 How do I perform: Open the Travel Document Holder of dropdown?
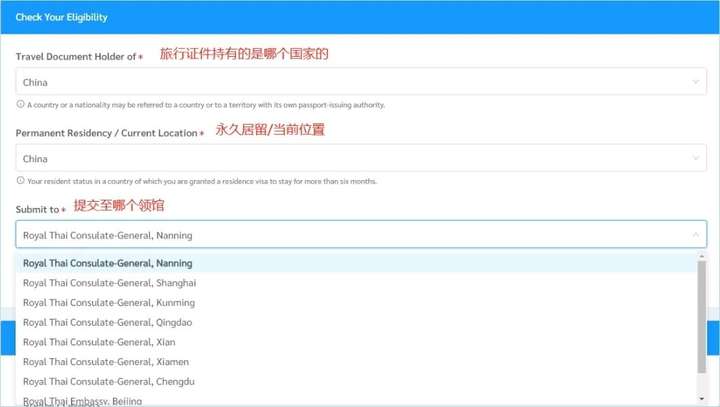pos(361,82)
